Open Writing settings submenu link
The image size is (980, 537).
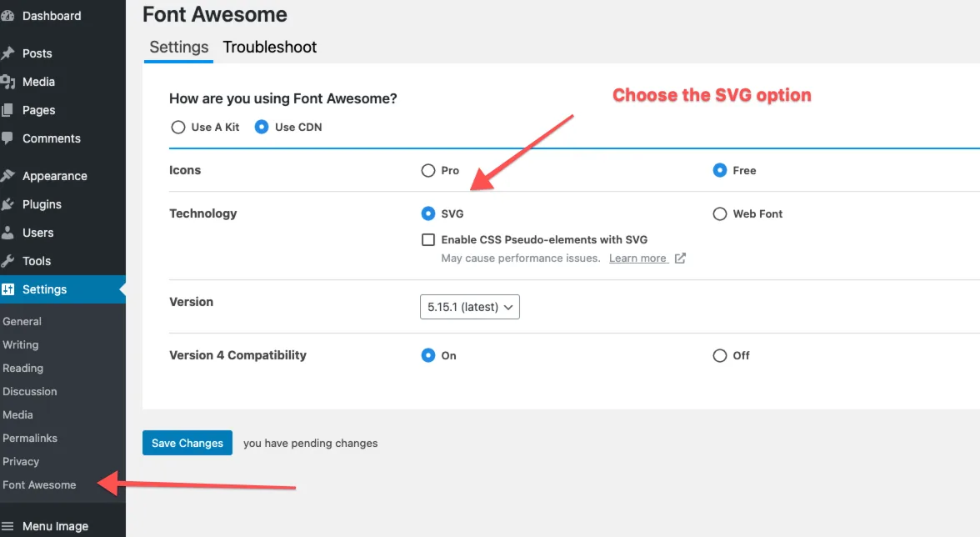click(x=21, y=345)
